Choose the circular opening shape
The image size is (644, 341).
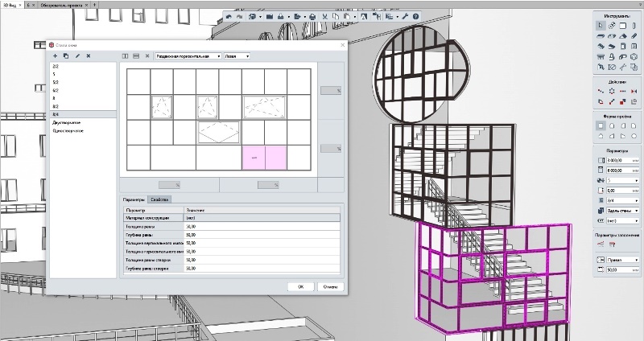[x=634, y=136]
